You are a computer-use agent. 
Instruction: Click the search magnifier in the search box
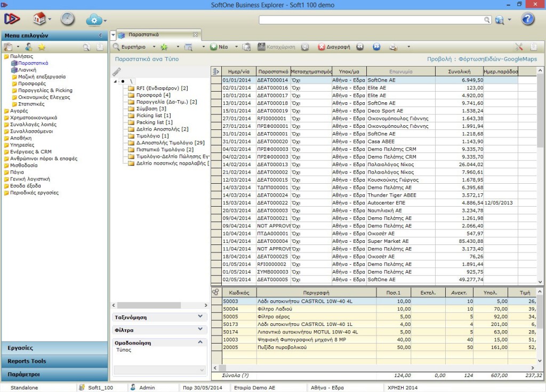[487, 20]
